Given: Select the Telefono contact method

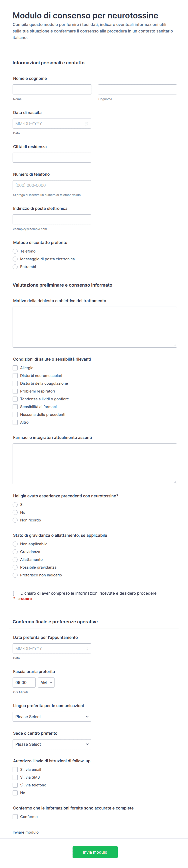Looking at the screenshot, I should point(15,251).
